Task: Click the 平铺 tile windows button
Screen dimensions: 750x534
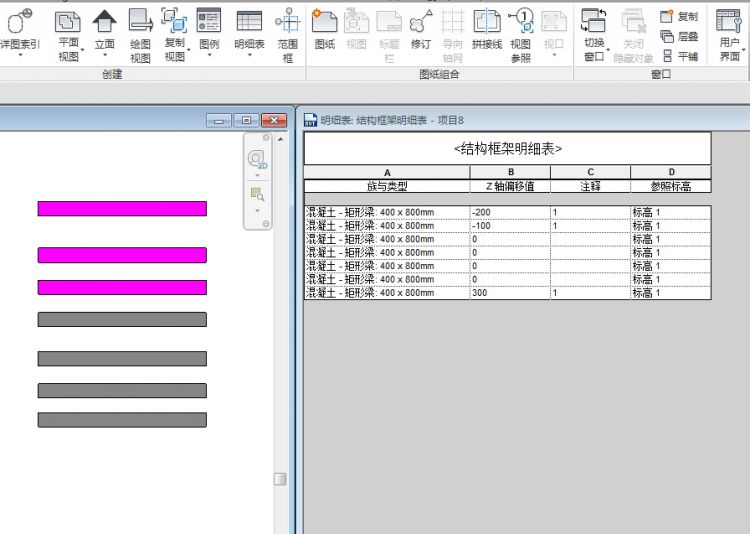Action: coord(679,56)
